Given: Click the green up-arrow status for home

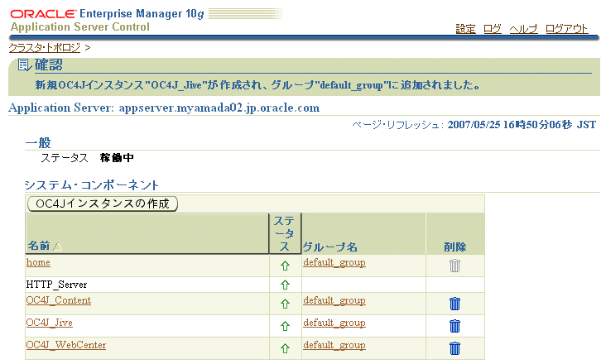Looking at the screenshot, I should [286, 266].
